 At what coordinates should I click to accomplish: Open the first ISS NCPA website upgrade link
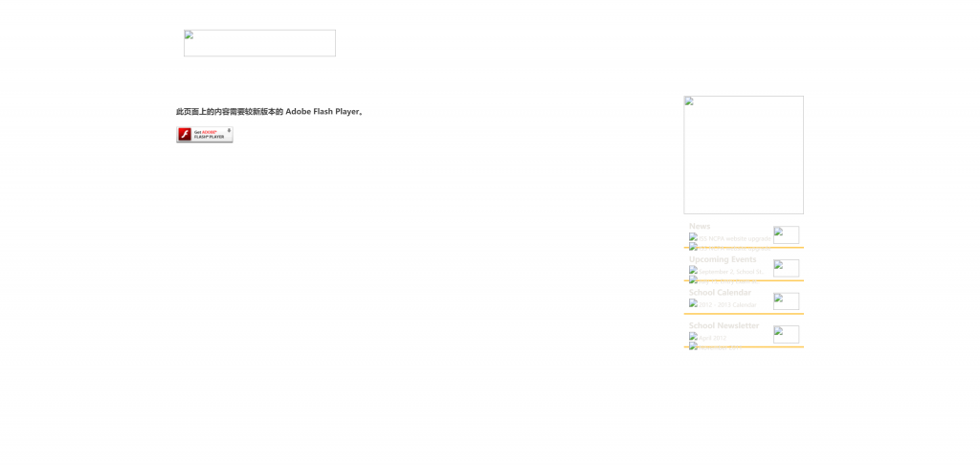[x=734, y=238]
